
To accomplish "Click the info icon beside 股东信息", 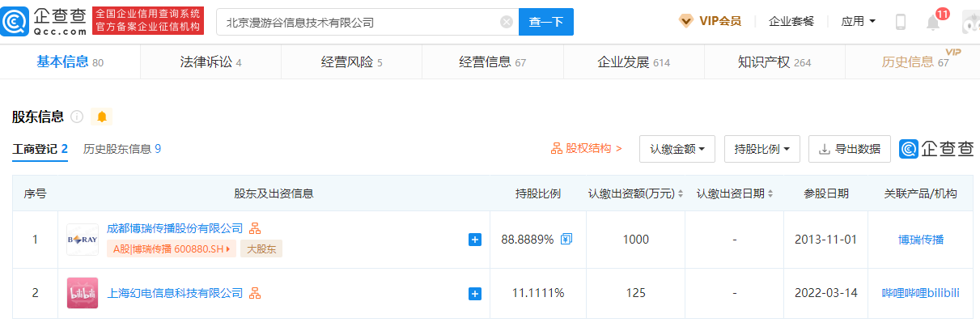I will tap(77, 117).
